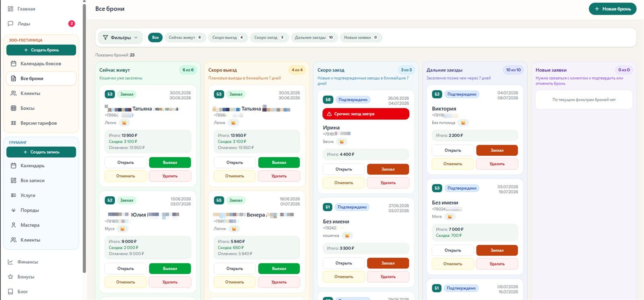Click the cat icon next to Без питомца
Screen dimensions: 644x300
pos(463,123)
